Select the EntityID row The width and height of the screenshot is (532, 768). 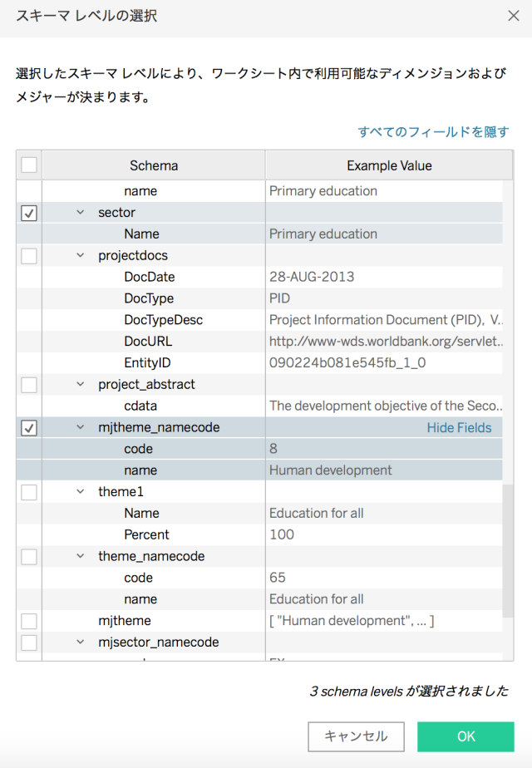click(x=259, y=363)
